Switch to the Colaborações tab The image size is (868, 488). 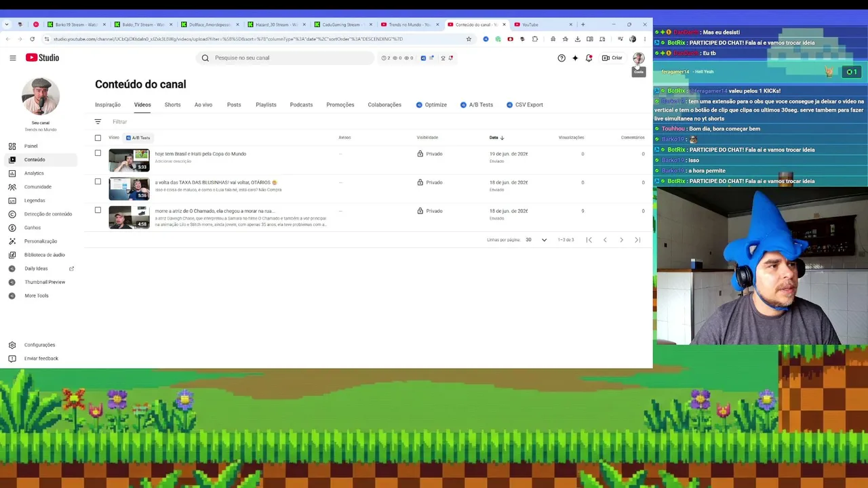pyautogui.click(x=384, y=105)
